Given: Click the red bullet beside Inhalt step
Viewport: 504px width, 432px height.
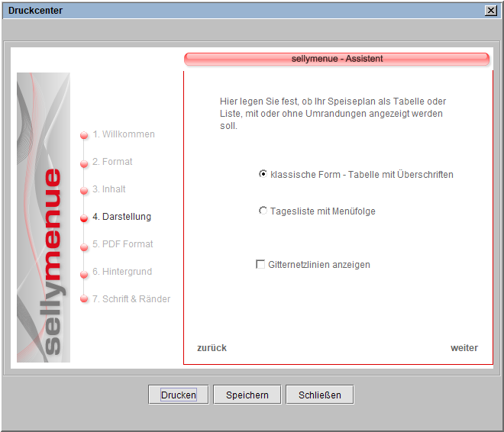Looking at the screenshot, I should click(x=85, y=190).
